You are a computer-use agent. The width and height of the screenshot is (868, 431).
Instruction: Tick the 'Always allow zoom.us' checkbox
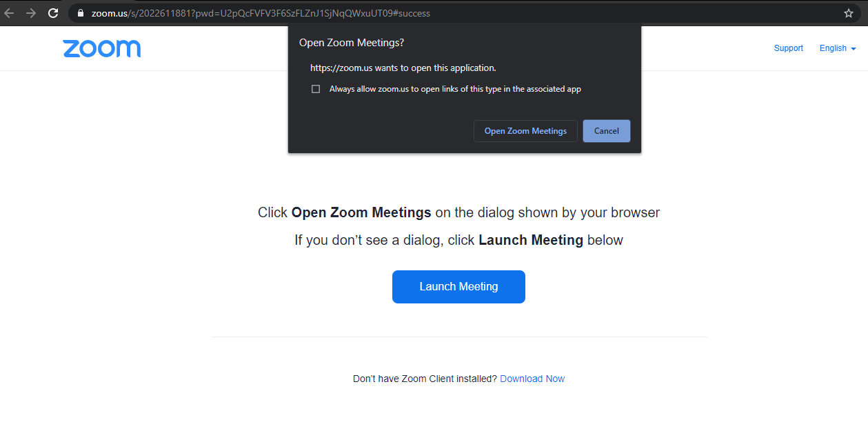tap(316, 89)
